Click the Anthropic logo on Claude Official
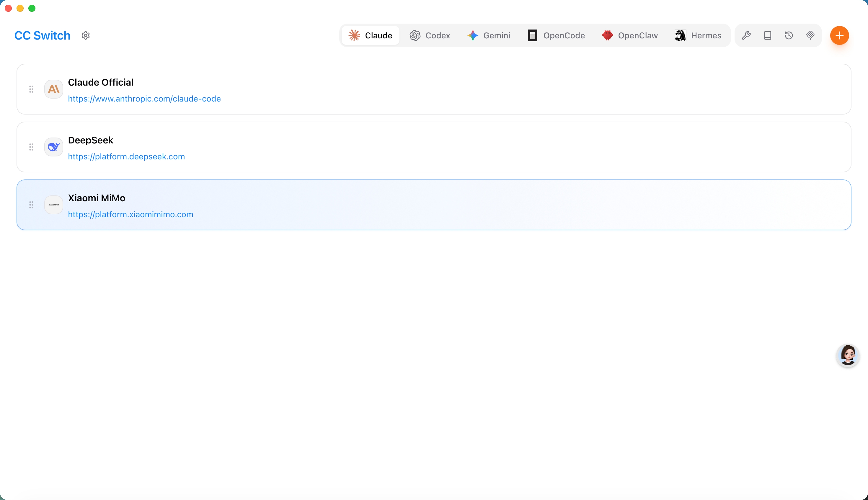The image size is (868, 500). (53, 89)
